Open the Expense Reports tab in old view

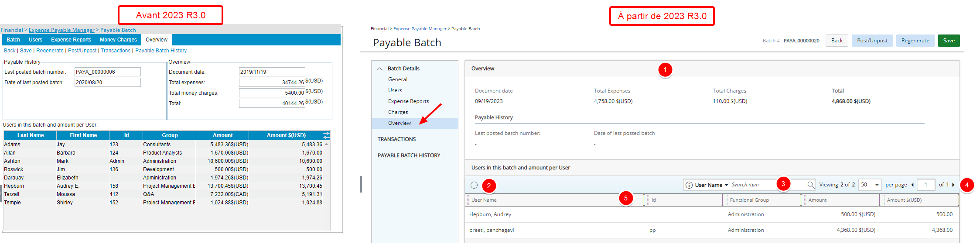coord(71,40)
